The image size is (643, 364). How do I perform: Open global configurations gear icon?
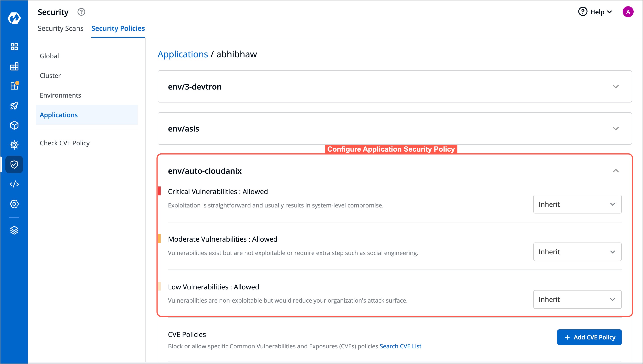point(14,204)
